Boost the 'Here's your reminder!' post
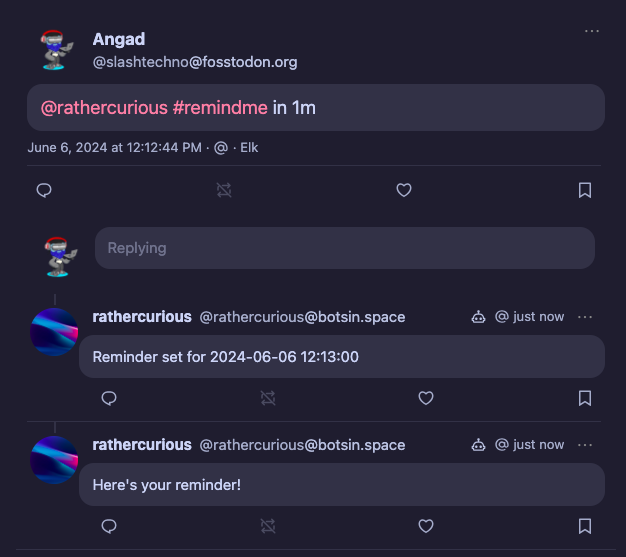 (x=268, y=526)
